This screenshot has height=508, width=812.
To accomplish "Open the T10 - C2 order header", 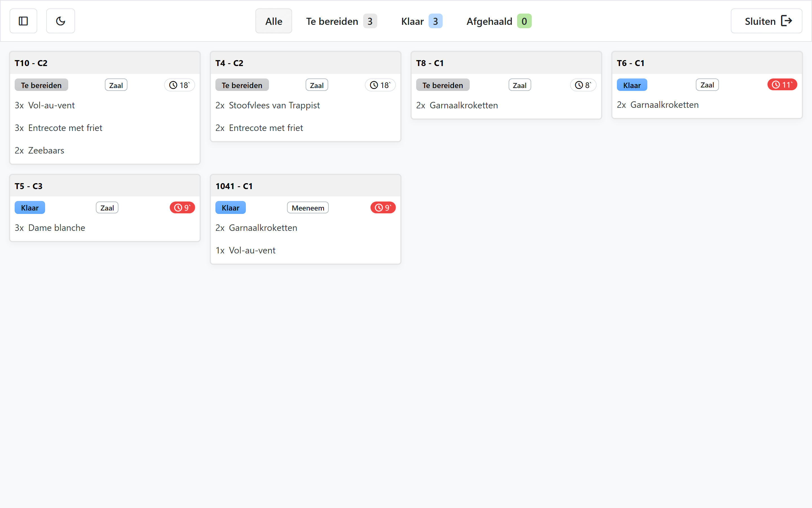I will (105, 63).
